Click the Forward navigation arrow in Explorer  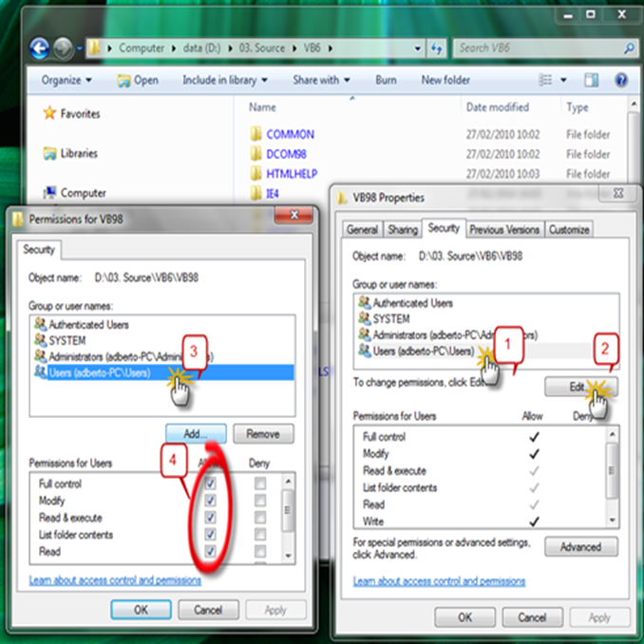pyautogui.click(x=63, y=48)
